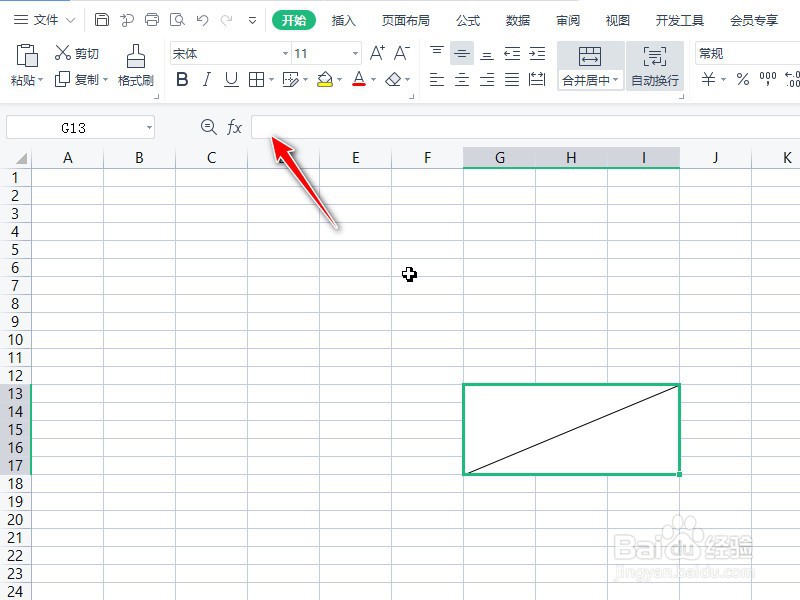Click the Cut scissors button
This screenshot has height=600, width=800.
[x=77, y=53]
